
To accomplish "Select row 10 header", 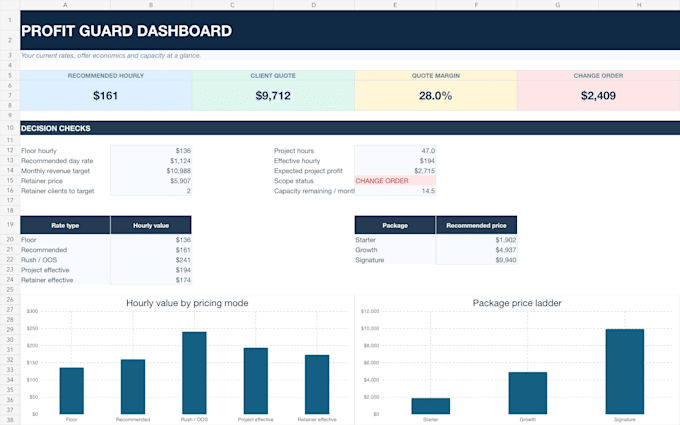I will (x=10, y=128).
